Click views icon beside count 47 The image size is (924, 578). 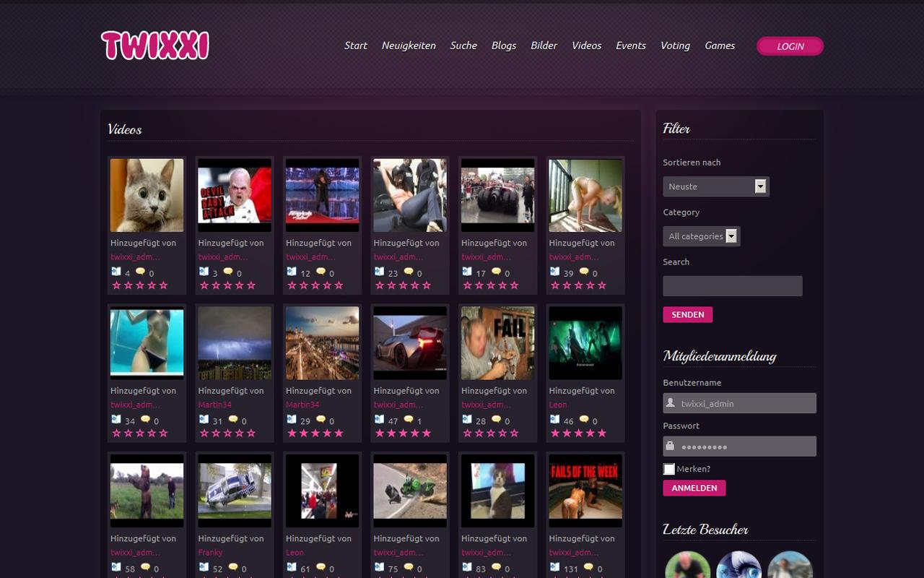(379, 419)
